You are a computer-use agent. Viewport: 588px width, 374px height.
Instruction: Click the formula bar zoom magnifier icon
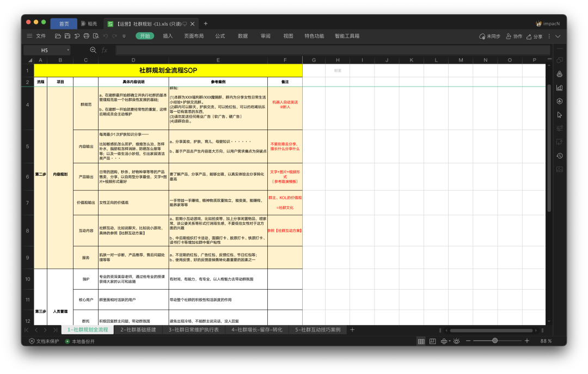pos(93,50)
